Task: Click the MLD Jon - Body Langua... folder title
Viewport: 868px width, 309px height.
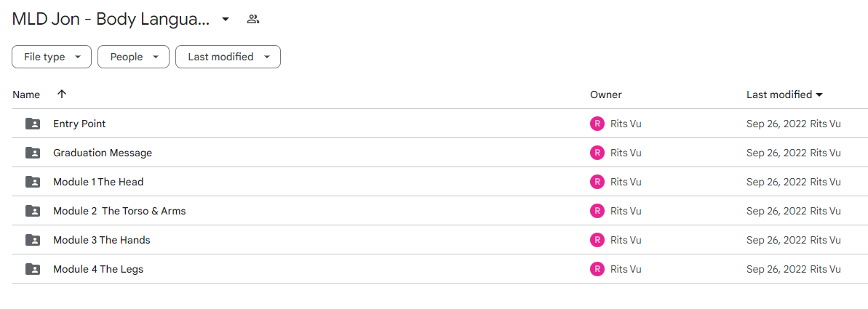Action: tap(111, 20)
